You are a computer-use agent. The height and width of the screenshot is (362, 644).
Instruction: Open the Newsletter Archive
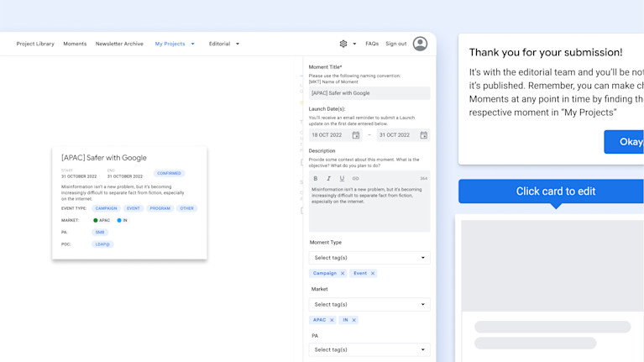pyautogui.click(x=119, y=44)
